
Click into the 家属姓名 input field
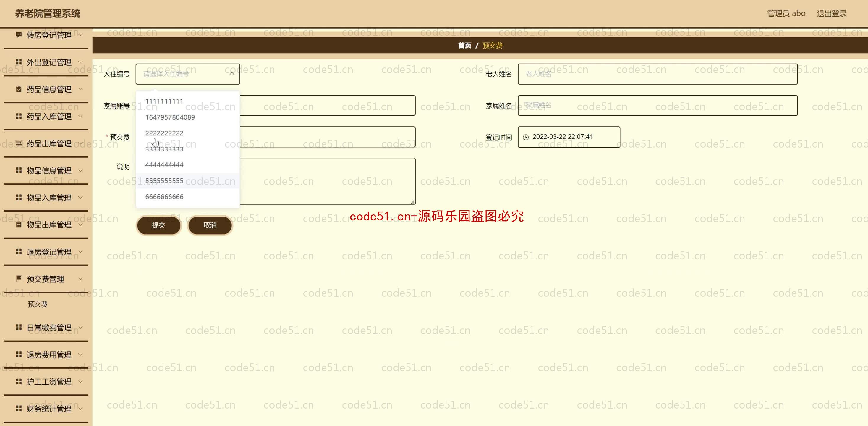(658, 105)
